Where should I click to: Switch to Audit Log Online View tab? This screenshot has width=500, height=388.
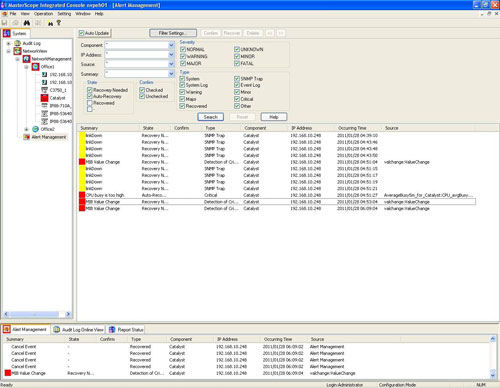(x=78, y=330)
